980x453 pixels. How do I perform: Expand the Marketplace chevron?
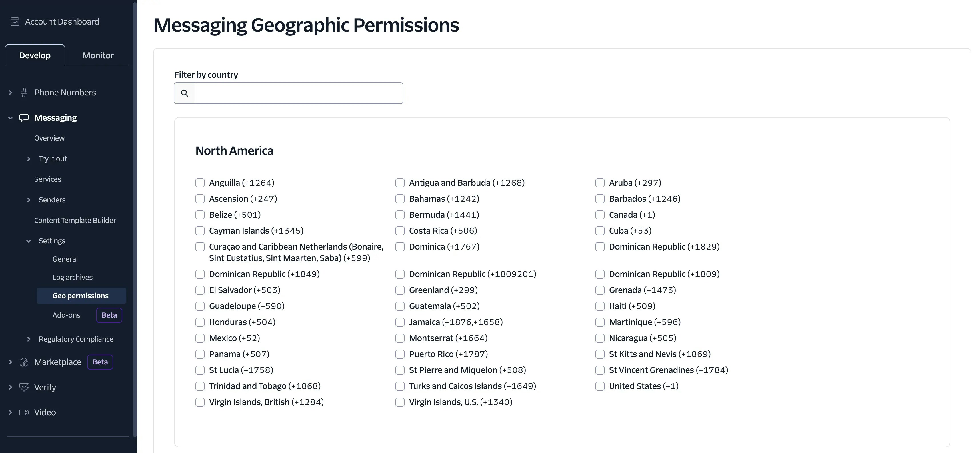coord(10,362)
